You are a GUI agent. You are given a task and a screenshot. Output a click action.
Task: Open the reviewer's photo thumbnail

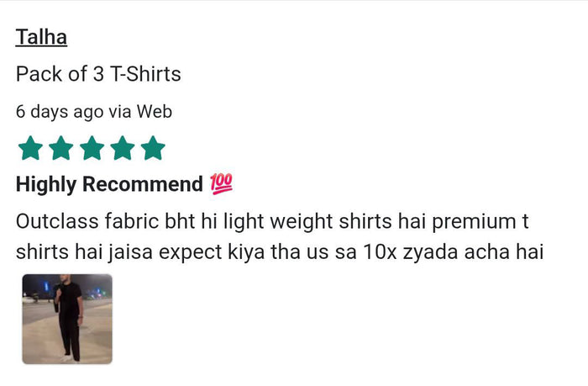tap(67, 319)
